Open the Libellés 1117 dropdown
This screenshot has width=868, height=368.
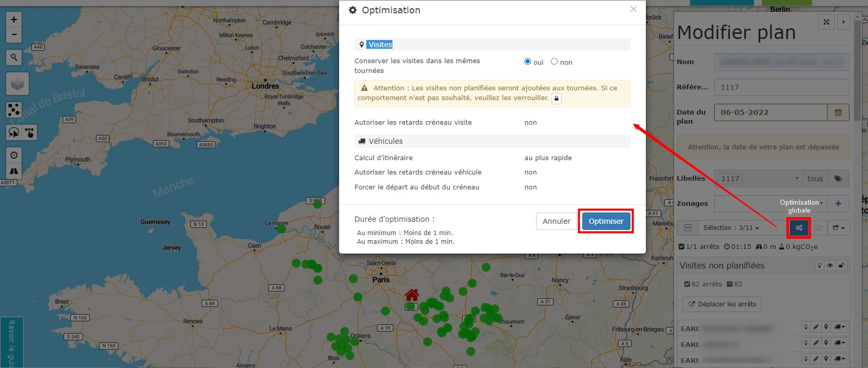pos(759,179)
